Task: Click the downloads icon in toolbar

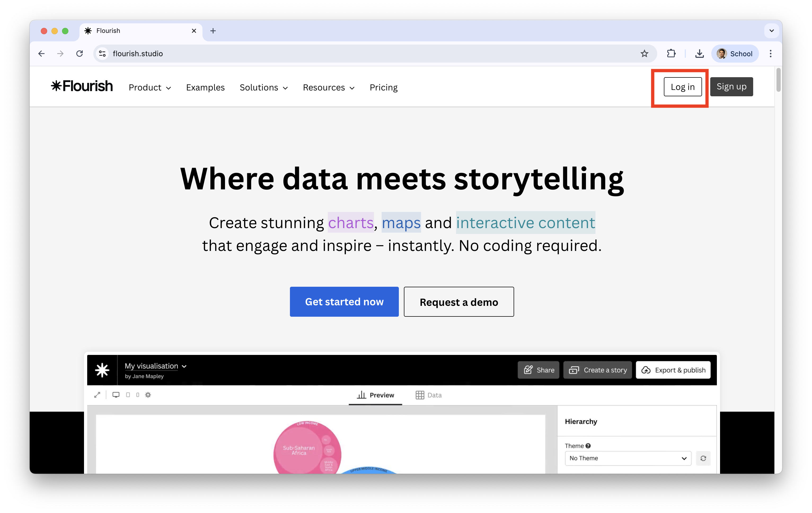Action: pos(699,54)
